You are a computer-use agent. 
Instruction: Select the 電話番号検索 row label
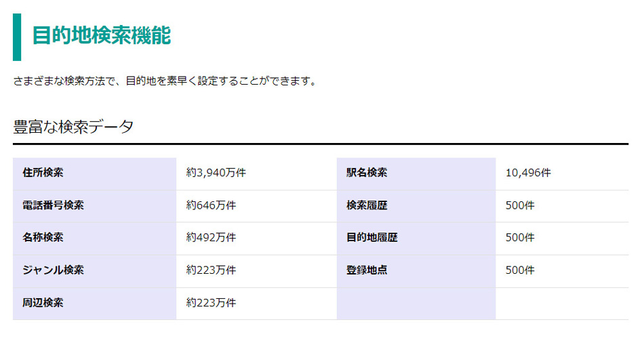[53, 205]
